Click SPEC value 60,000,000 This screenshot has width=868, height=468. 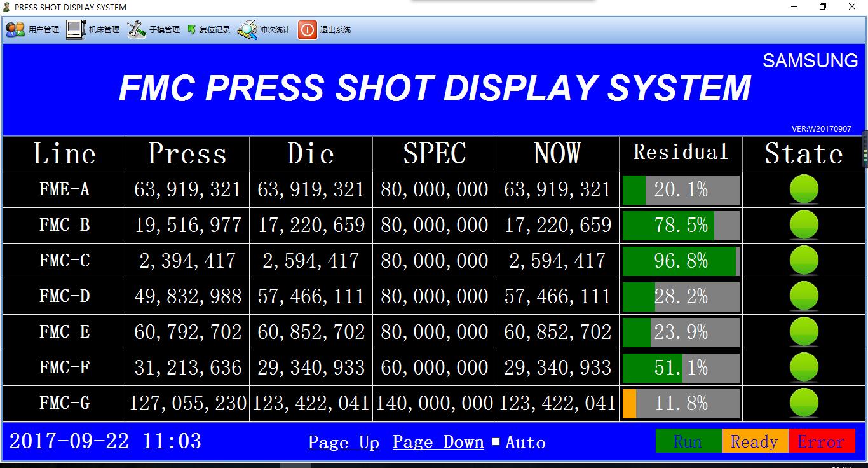pyautogui.click(x=434, y=368)
